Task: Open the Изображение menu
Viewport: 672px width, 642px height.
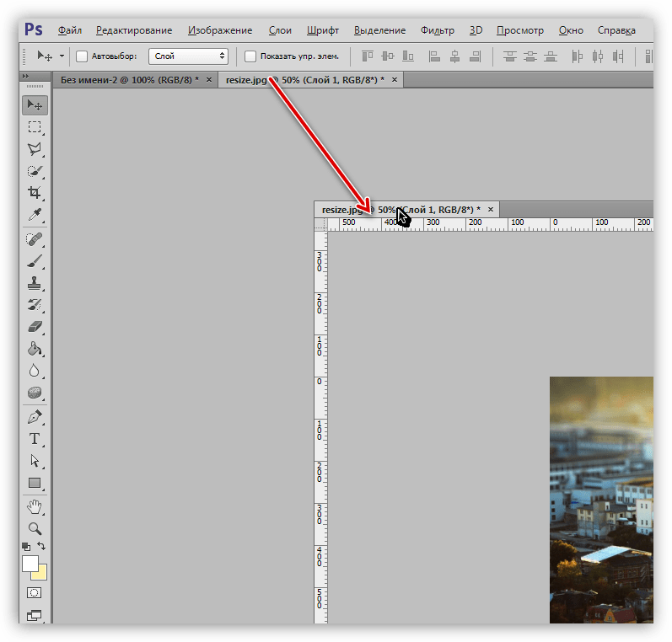Action: point(220,30)
